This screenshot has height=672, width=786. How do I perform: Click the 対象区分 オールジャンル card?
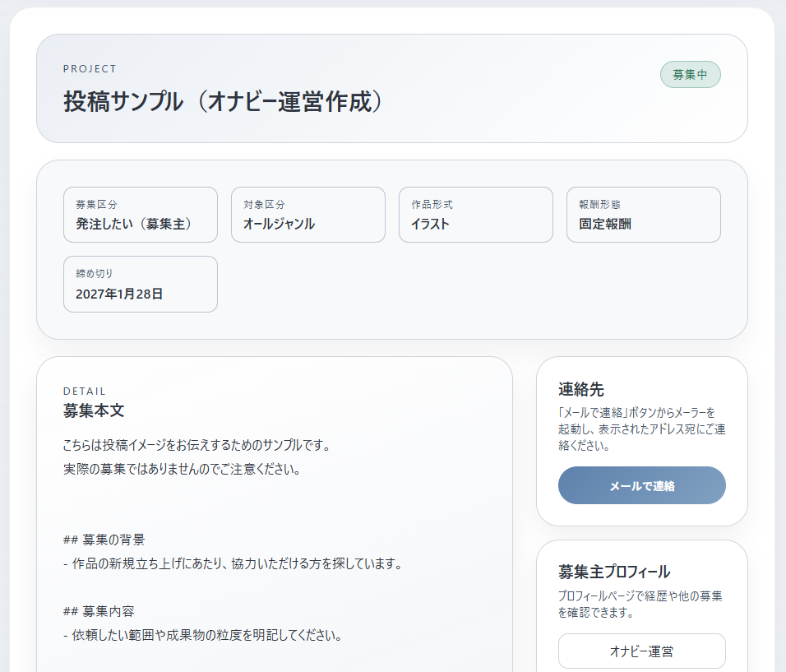point(307,215)
